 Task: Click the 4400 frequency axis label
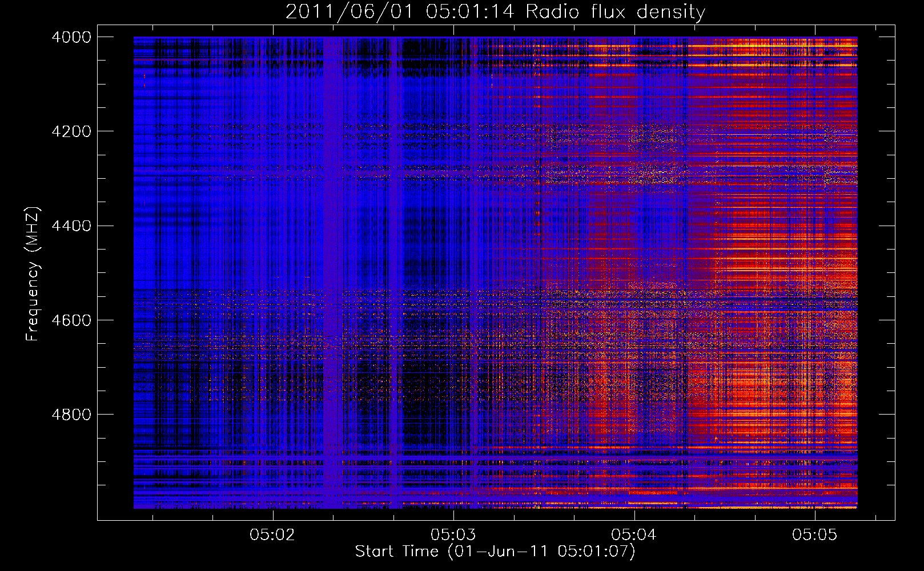71,226
